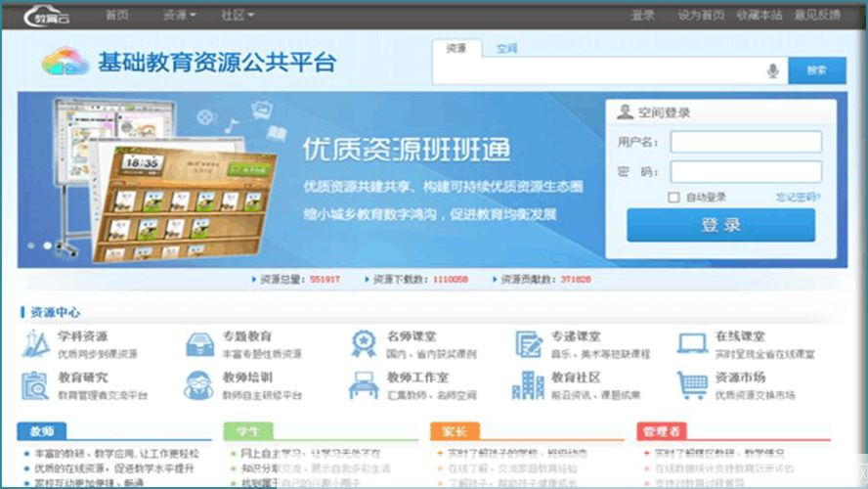The width and height of the screenshot is (868, 489).
Task: Open the 教师工作室 title link
Action: pyautogui.click(x=417, y=378)
